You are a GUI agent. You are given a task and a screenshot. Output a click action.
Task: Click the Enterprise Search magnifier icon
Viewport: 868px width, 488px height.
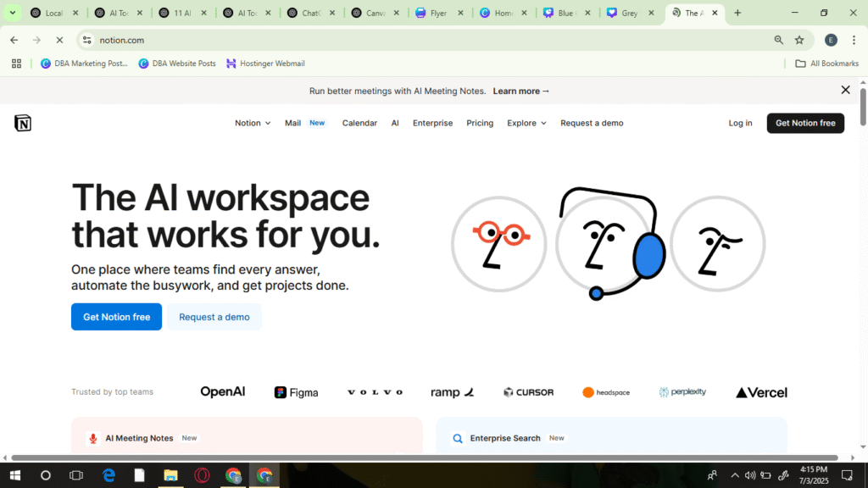coord(457,438)
